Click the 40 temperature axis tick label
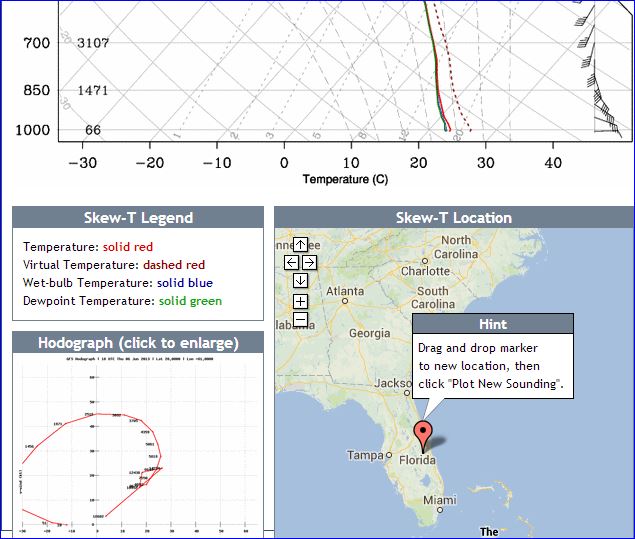This screenshot has width=635, height=539. (553, 163)
